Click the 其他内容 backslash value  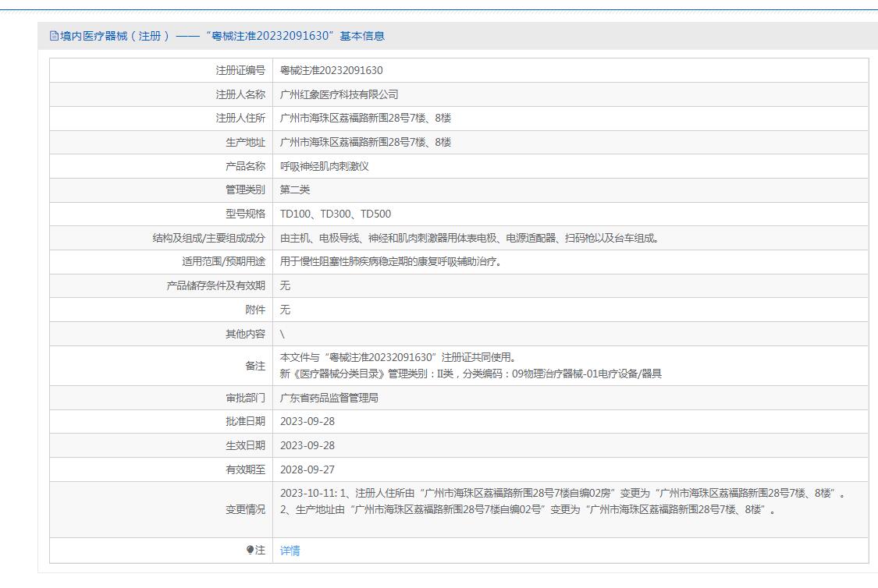[x=283, y=334]
